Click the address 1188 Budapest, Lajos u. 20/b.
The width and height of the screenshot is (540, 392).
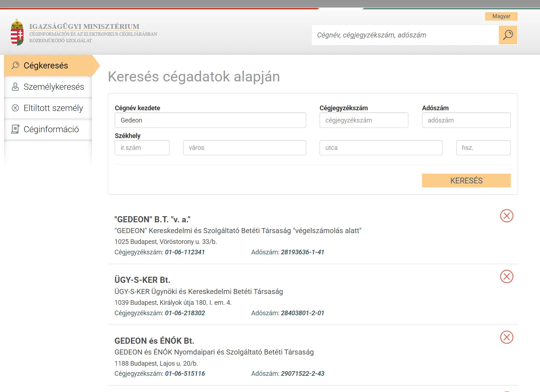pos(156,364)
